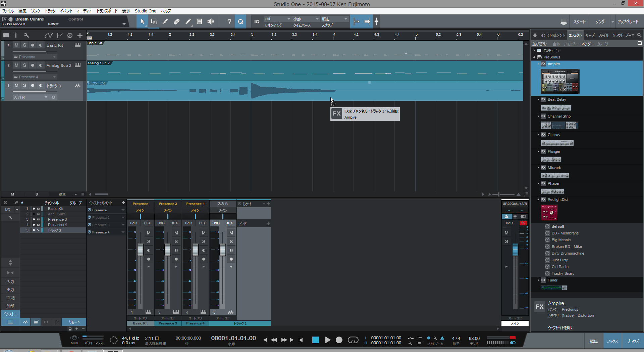Add a new track with plus

[80, 35]
